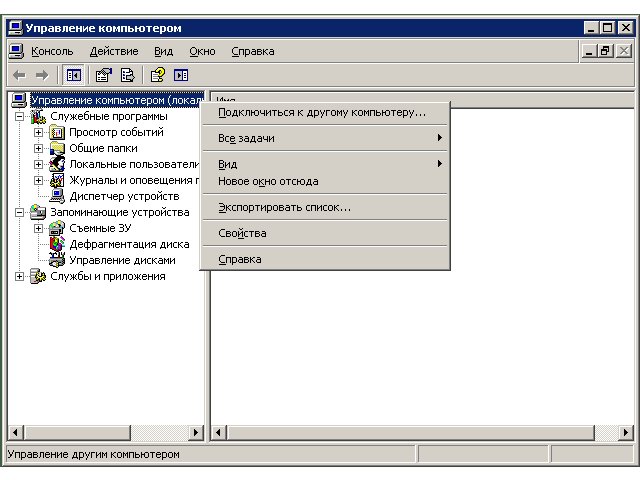
Task: Click right arrow of tree pane scrollbar
Action: pos(196,432)
